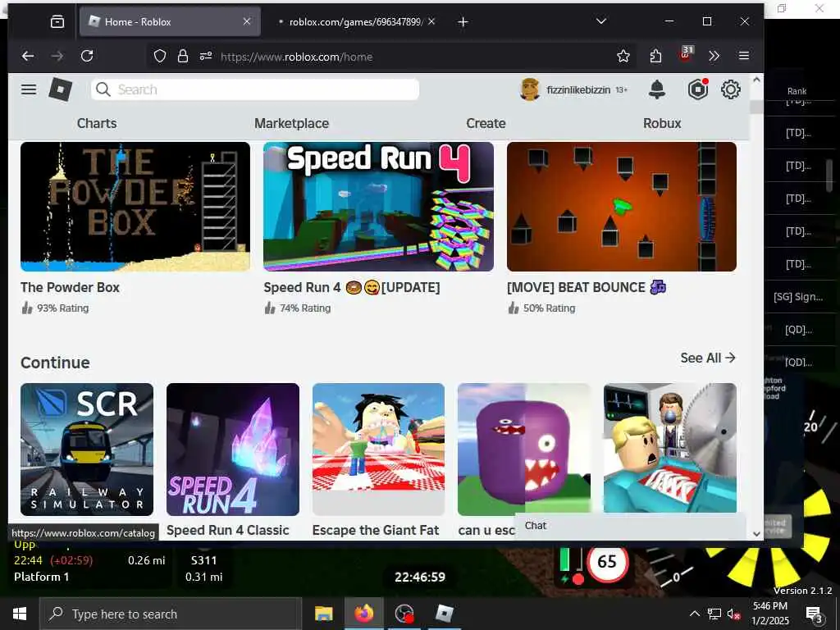Open the Windows Start menu
This screenshot has height=630, width=840.
tap(20, 614)
